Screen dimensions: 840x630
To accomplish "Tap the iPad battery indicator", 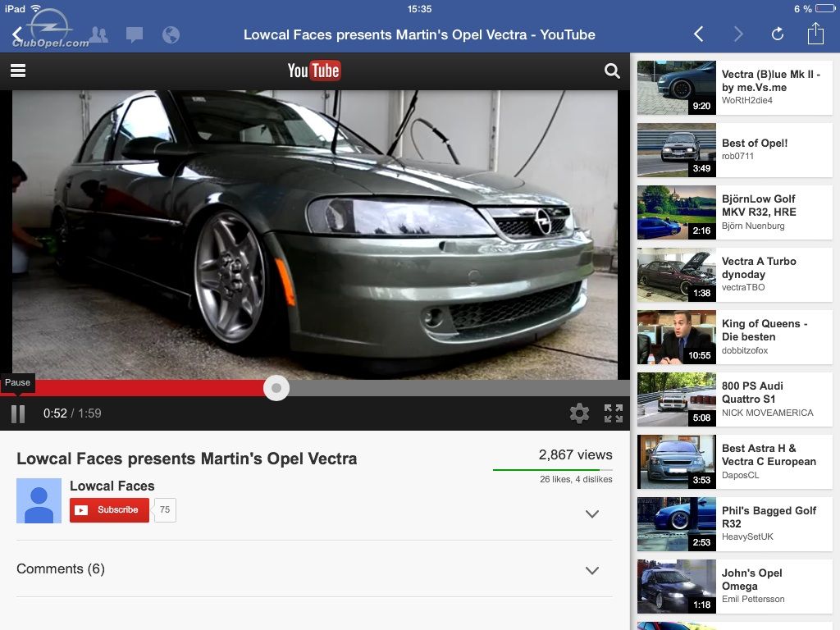I will click(825, 8).
